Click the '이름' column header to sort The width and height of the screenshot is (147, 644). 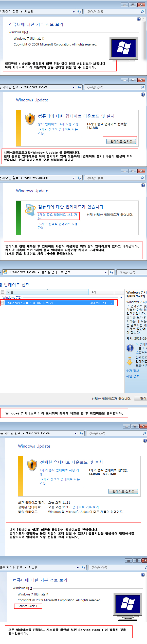47,292
